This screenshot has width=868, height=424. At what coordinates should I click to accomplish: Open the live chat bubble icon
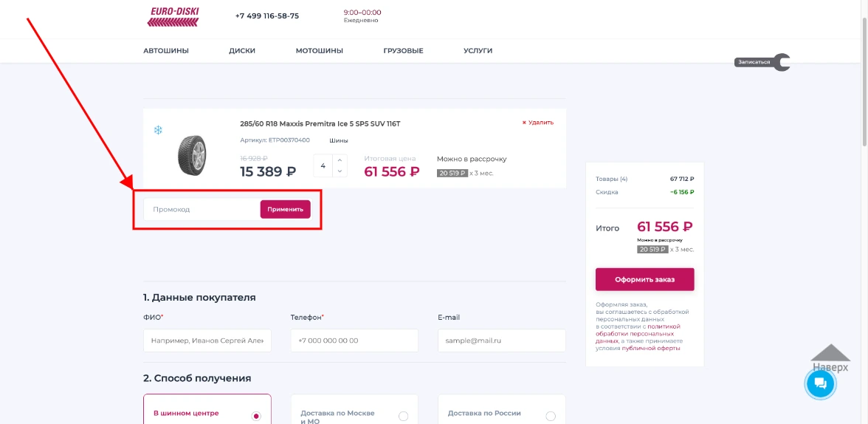point(819,383)
